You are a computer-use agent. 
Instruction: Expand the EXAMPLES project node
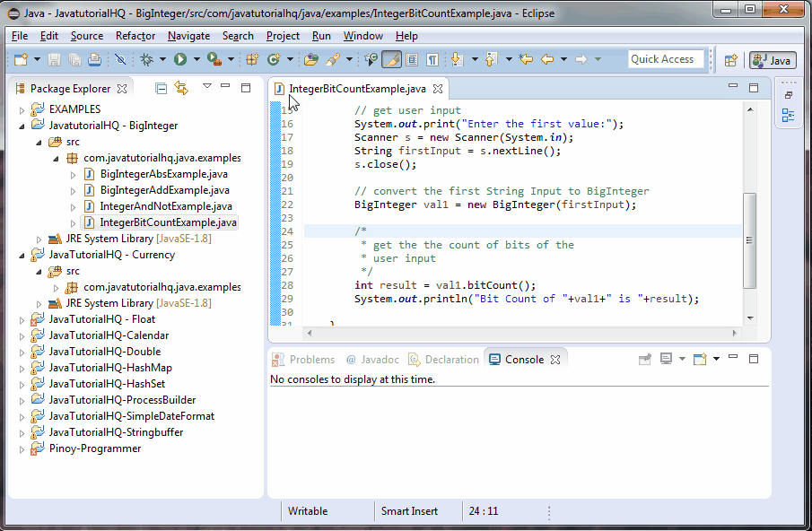pyautogui.click(x=22, y=109)
